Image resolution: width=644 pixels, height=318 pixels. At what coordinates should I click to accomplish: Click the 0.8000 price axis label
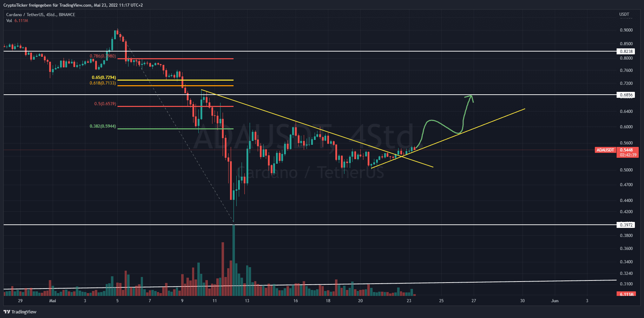point(626,58)
